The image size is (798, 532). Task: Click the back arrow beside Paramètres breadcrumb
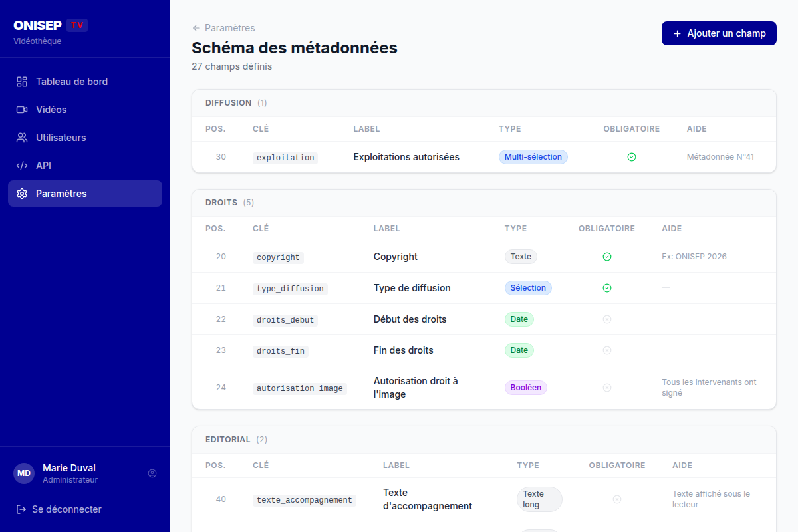click(196, 28)
